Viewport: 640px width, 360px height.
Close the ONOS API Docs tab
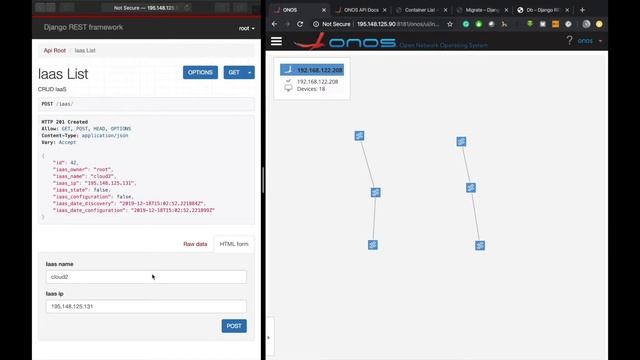tap(384, 10)
